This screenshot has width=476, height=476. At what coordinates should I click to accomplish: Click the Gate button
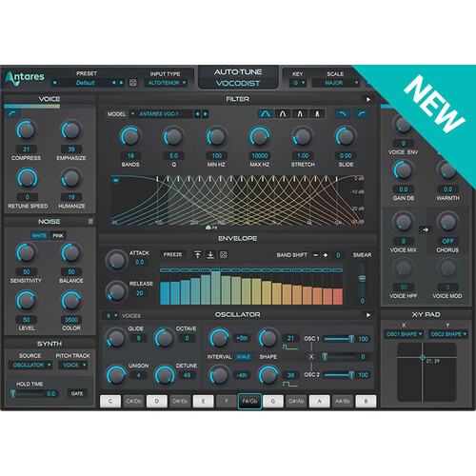[x=77, y=393]
